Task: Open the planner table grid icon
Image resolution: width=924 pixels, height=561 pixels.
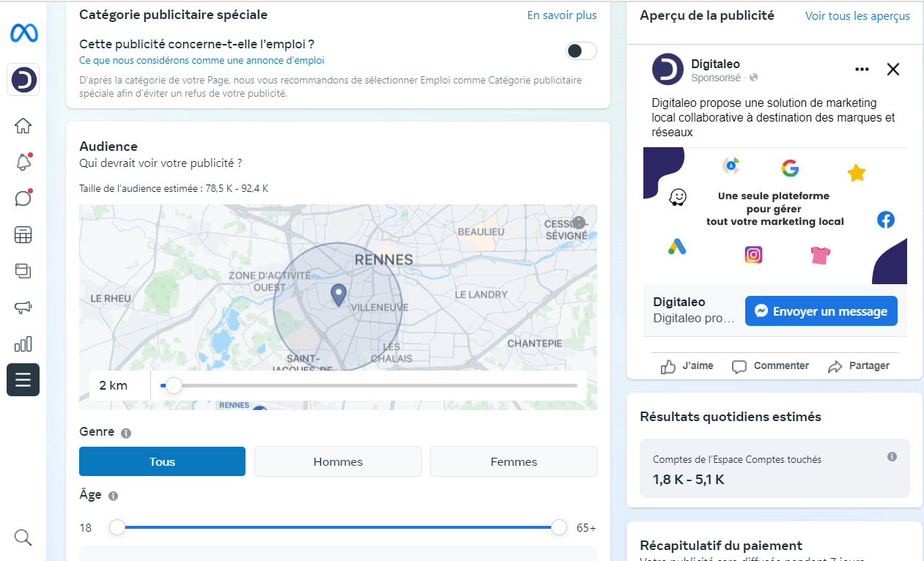Action: pyautogui.click(x=23, y=235)
